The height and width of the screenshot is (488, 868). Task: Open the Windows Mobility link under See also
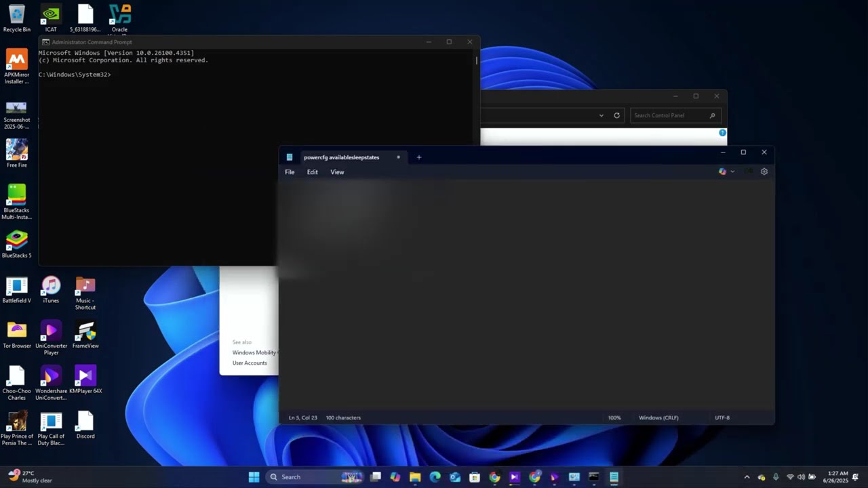255,352
